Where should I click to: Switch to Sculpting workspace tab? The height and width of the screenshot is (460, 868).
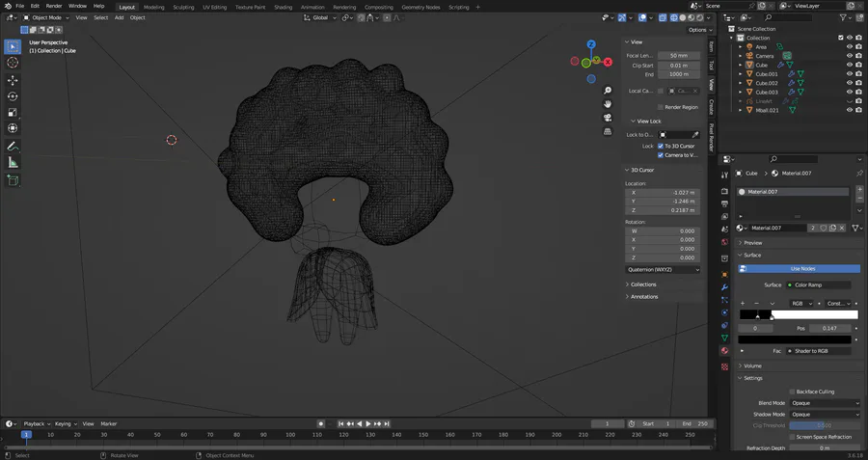183,7
